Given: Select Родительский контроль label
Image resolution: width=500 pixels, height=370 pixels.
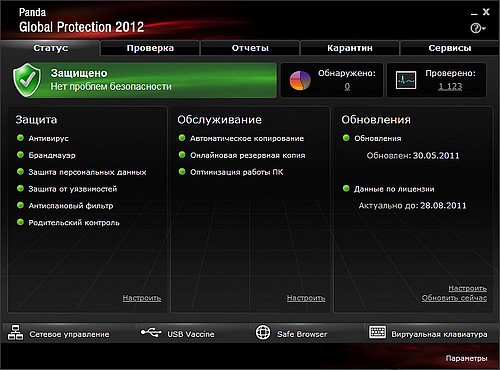Looking at the screenshot, I should (74, 223).
